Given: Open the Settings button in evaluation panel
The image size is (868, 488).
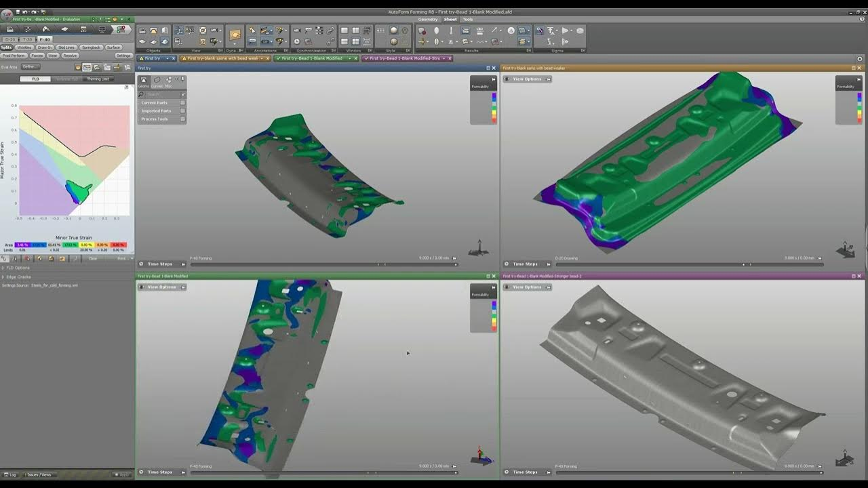Looking at the screenshot, I should click(x=123, y=56).
